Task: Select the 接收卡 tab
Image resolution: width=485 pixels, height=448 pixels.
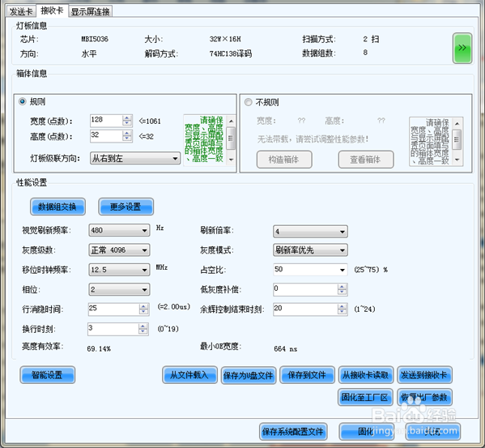Action: 52,11
